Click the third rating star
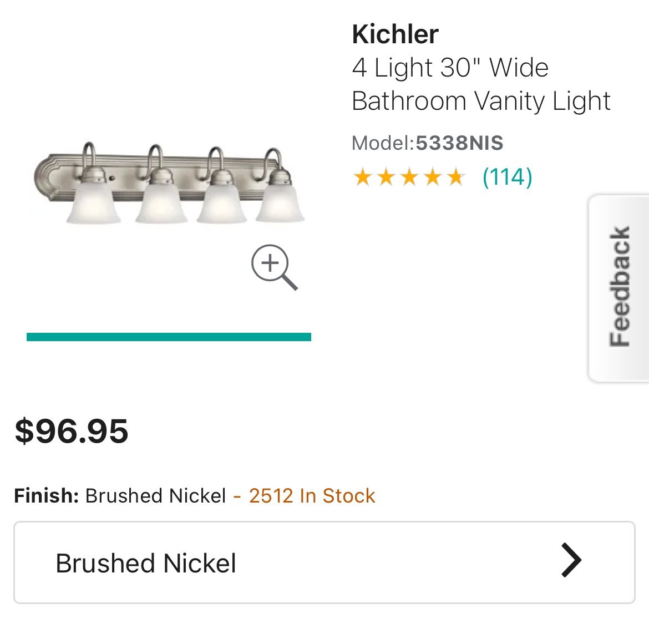The image size is (649, 644). (409, 178)
